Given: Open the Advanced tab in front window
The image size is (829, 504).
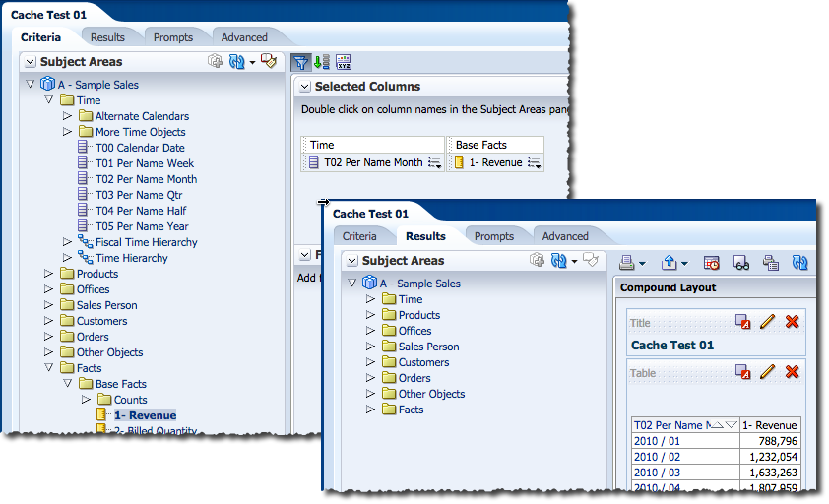Looking at the screenshot, I should coord(565,236).
